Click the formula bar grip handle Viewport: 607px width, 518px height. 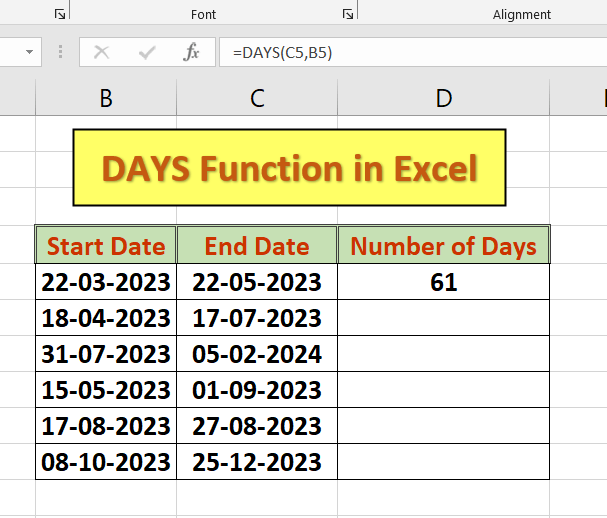tap(60, 52)
